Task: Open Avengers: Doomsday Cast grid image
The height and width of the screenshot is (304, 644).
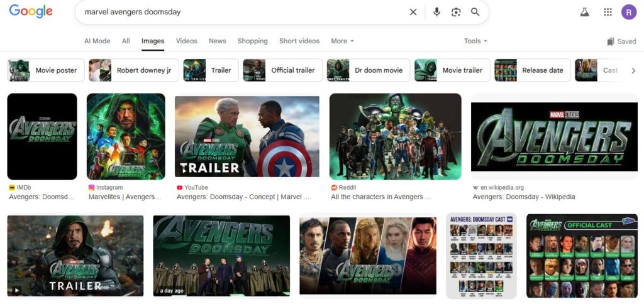Action: 481,256
